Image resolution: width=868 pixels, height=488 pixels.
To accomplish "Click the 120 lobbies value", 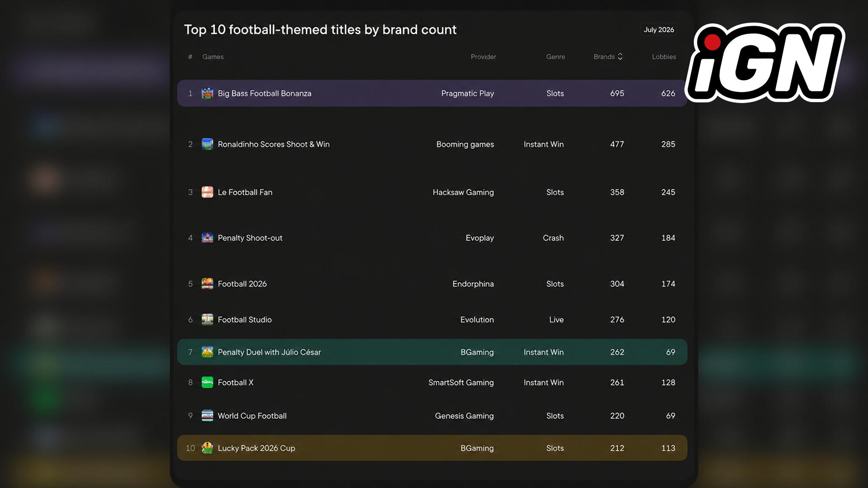I will click(668, 319).
